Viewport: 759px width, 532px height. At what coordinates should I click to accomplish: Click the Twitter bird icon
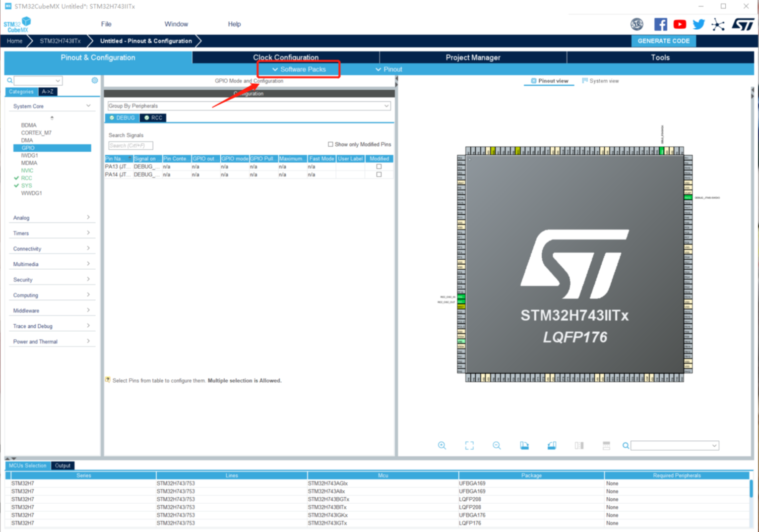pyautogui.click(x=698, y=24)
